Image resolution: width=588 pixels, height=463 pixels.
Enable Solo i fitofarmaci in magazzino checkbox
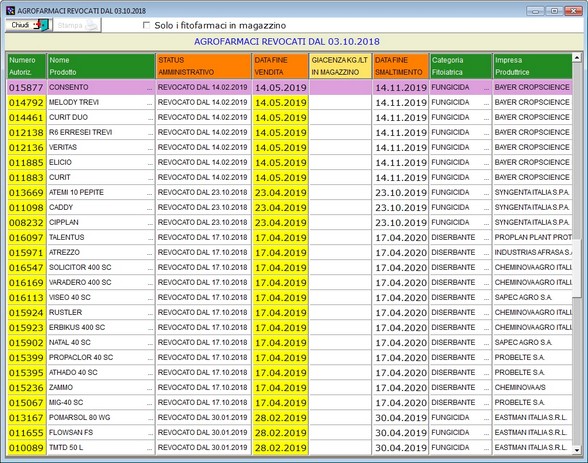click(x=146, y=25)
